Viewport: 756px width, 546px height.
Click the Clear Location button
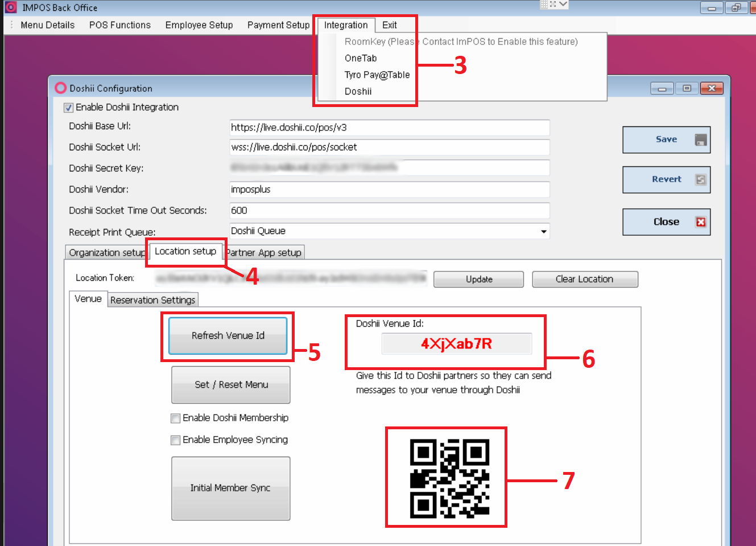585,280
